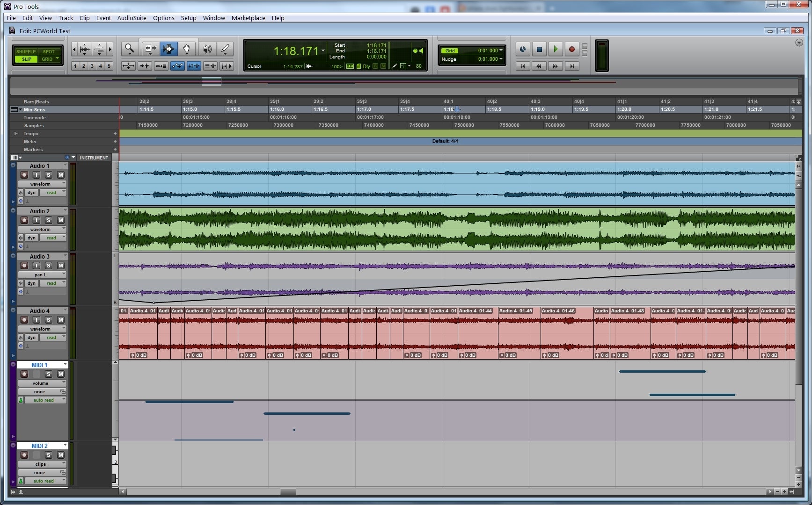The image size is (812, 505).
Task: Enable Spot edit mode
Action: tap(49, 51)
